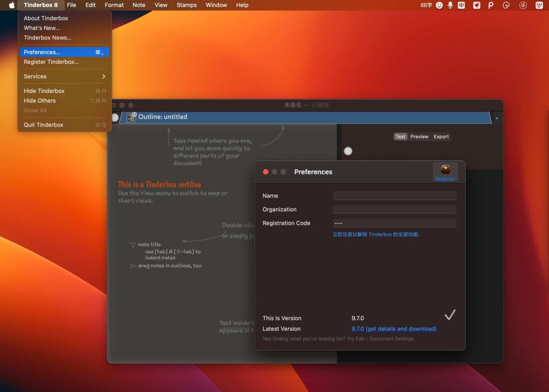The height and width of the screenshot is (392, 549).
Task: Click the circle control above the text pane
Action: [x=348, y=151]
